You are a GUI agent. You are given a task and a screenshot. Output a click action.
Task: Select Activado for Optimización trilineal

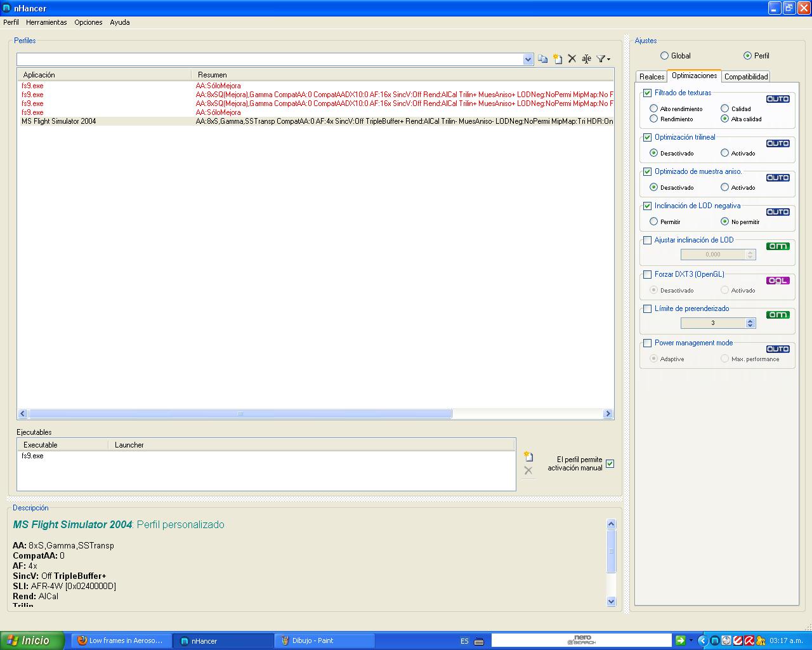click(x=725, y=153)
